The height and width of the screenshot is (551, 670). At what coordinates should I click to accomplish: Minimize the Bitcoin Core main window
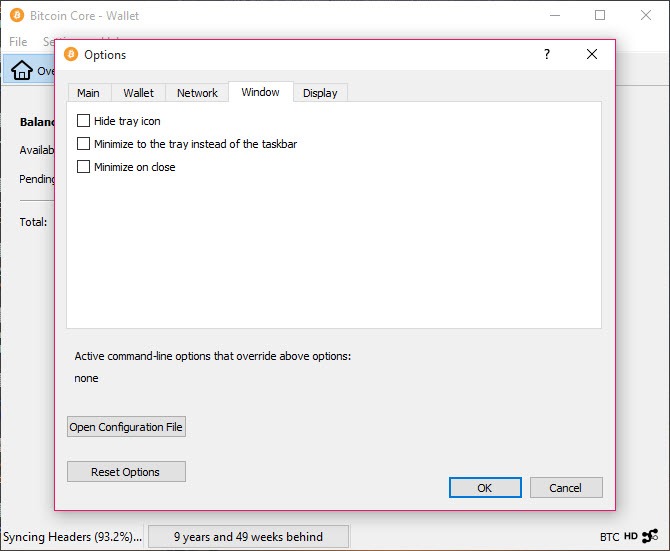(555, 15)
